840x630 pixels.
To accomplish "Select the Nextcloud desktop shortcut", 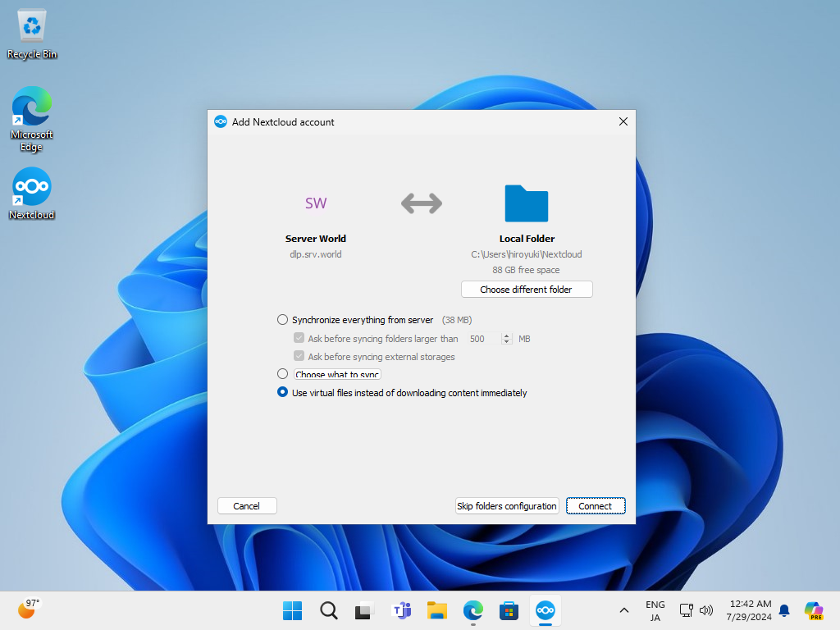I will (32, 194).
